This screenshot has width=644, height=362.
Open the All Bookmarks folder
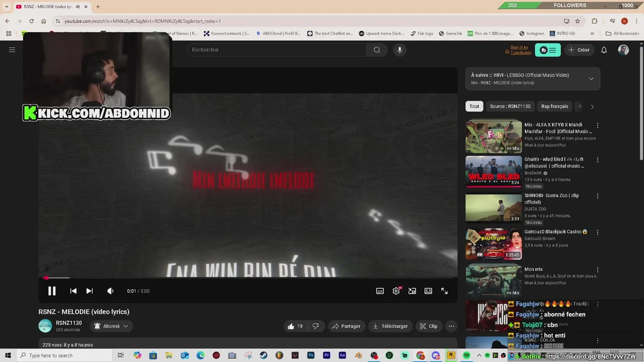click(623, 34)
